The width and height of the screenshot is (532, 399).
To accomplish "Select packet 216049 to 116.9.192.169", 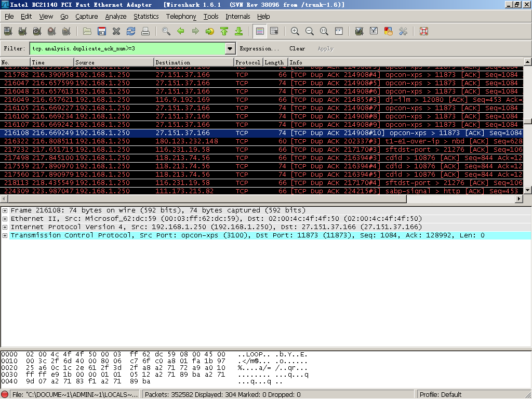I will [261, 100].
